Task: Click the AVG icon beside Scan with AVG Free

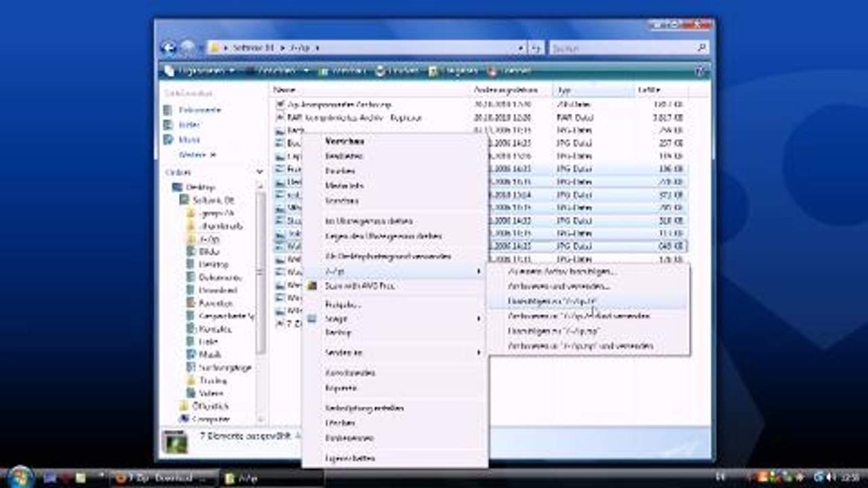Action: [312, 286]
